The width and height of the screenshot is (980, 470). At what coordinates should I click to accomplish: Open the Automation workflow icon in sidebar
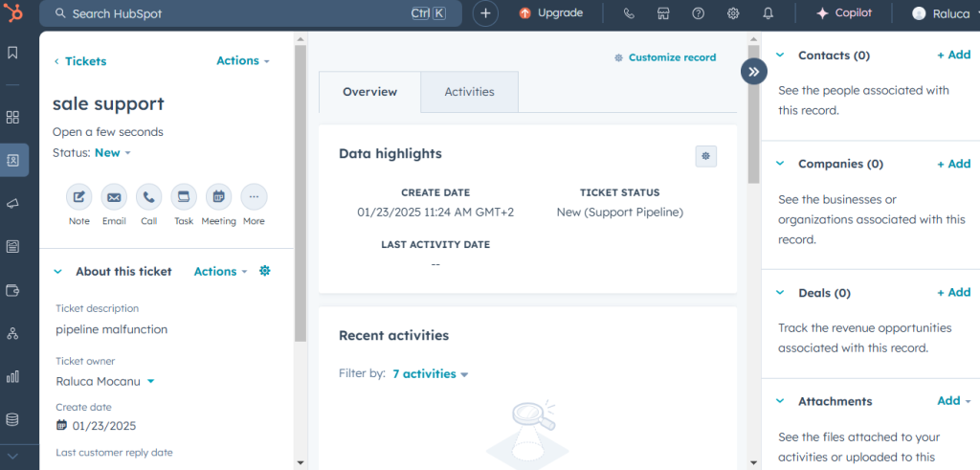(12, 333)
